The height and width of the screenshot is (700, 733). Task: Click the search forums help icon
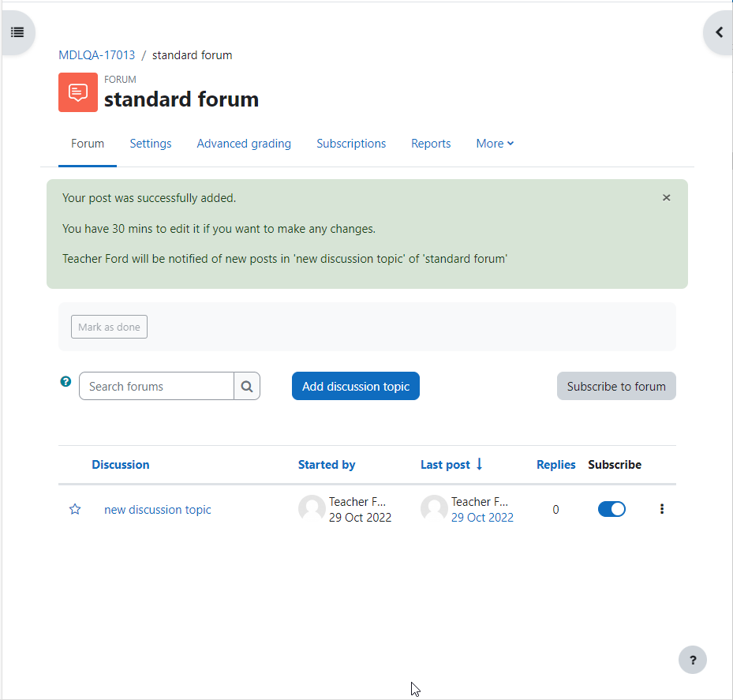click(x=66, y=381)
